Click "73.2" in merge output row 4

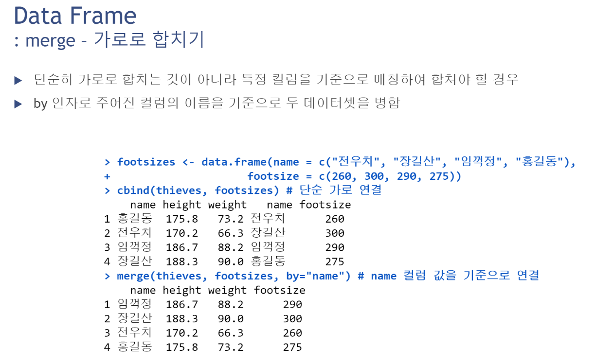(231, 347)
